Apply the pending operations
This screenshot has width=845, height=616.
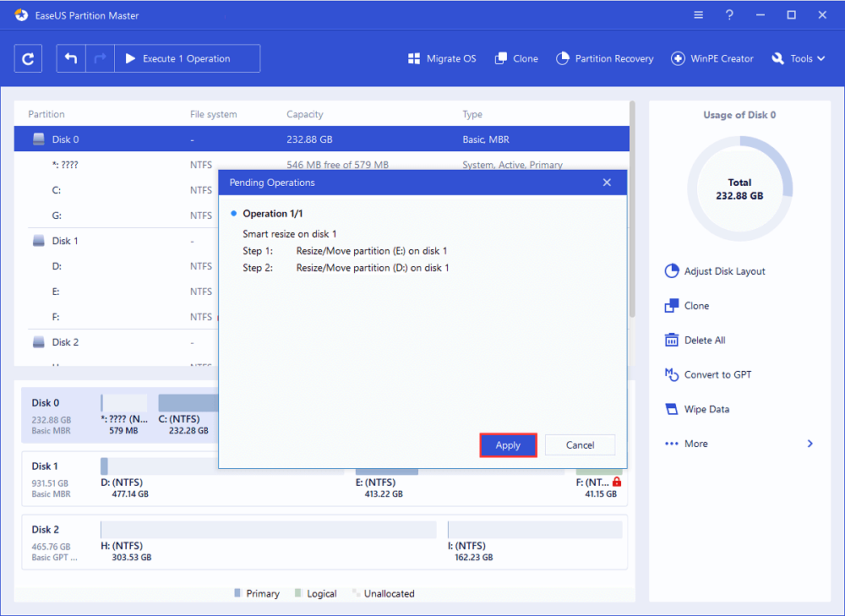508,445
